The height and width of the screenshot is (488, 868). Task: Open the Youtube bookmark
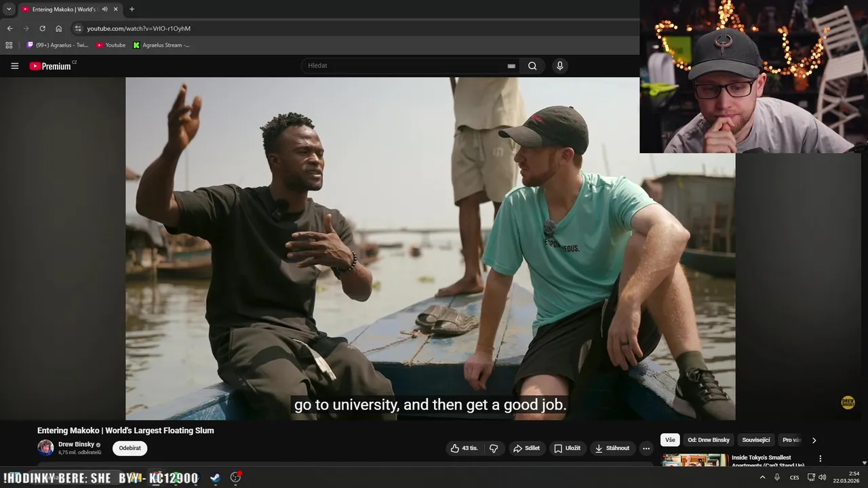pos(111,45)
